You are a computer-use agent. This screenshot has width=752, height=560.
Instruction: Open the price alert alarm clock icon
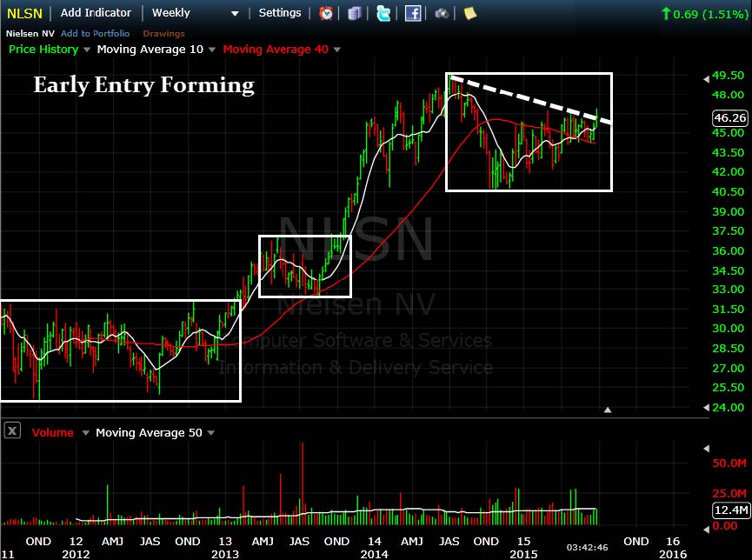(x=326, y=13)
